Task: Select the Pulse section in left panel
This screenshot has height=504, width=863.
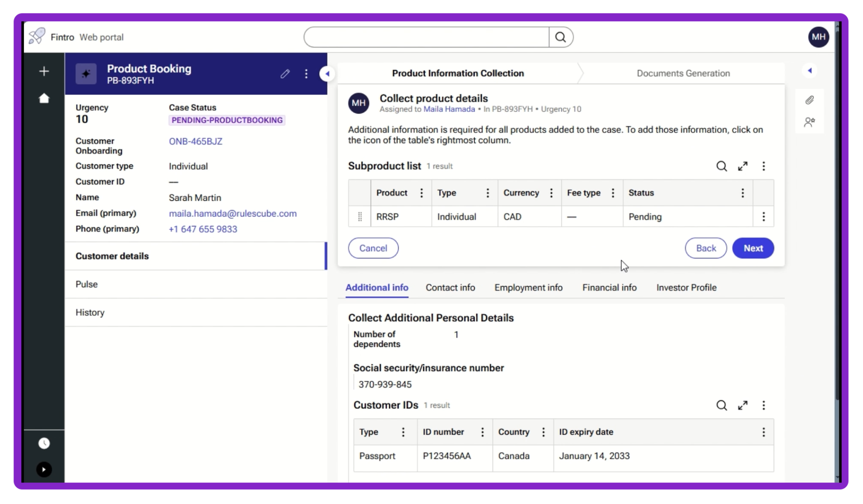Action: (87, 284)
